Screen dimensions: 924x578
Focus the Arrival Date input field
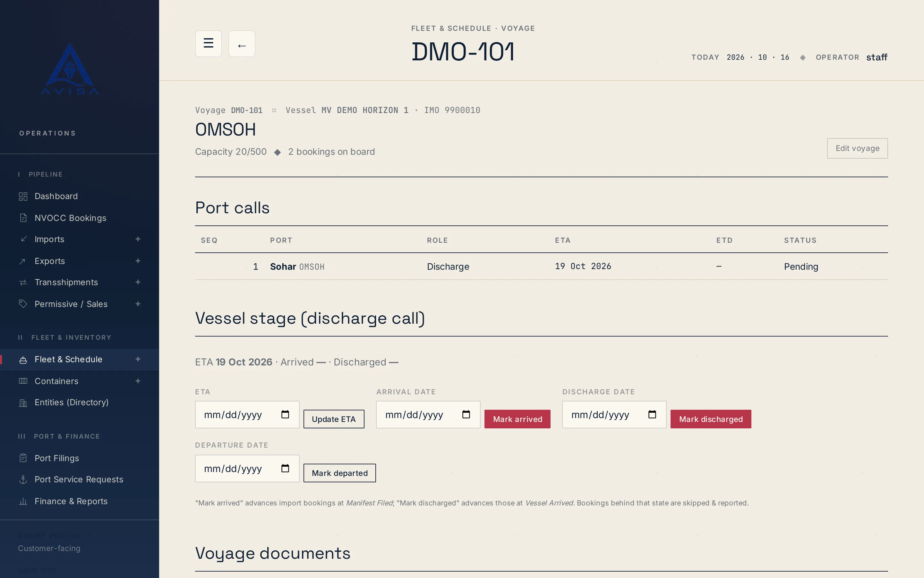tap(428, 414)
